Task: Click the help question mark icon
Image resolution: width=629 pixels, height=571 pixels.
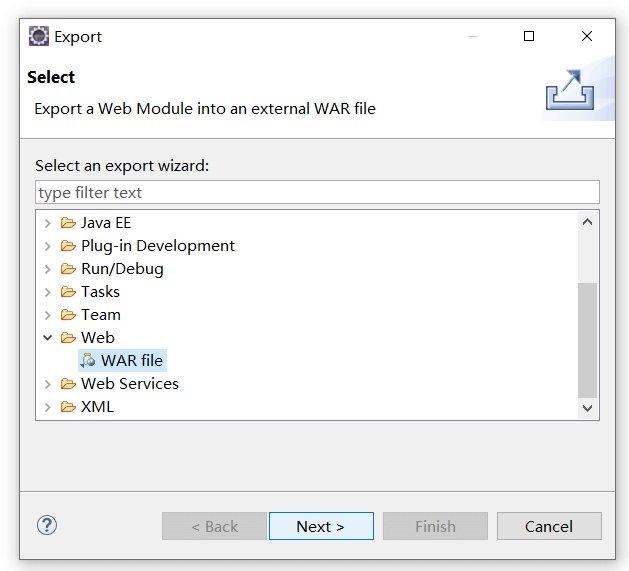Action: [x=47, y=525]
